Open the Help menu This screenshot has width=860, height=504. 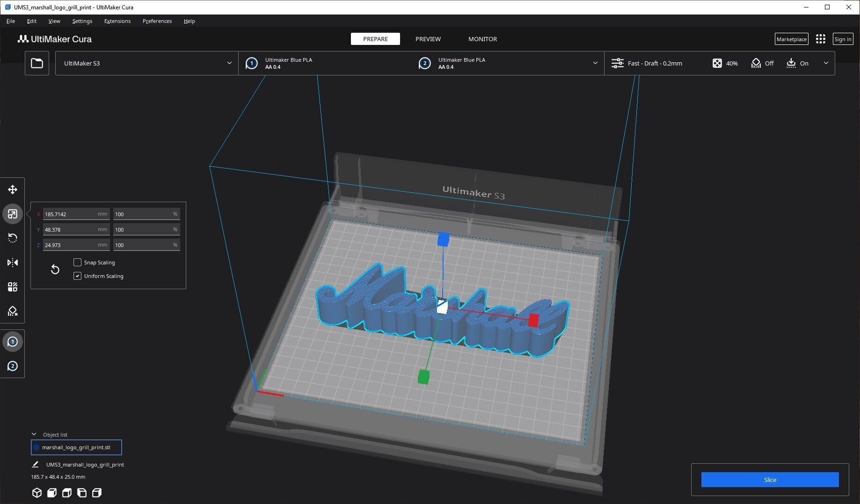189,21
